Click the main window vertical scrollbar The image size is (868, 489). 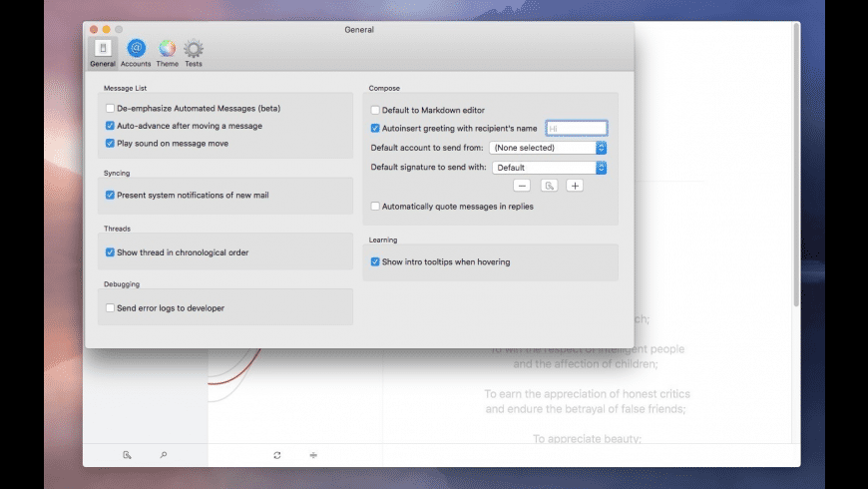coord(796,166)
